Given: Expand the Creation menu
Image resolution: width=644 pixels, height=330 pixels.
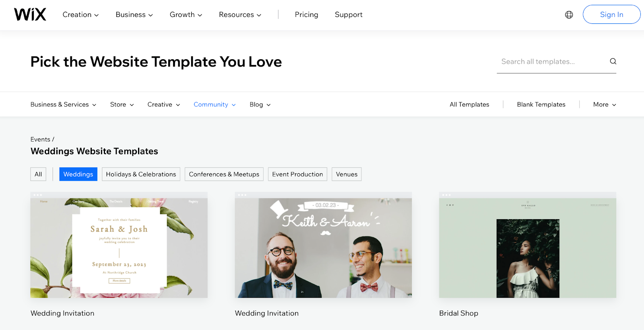Looking at the screenshot, I should (x=80, y=15).
